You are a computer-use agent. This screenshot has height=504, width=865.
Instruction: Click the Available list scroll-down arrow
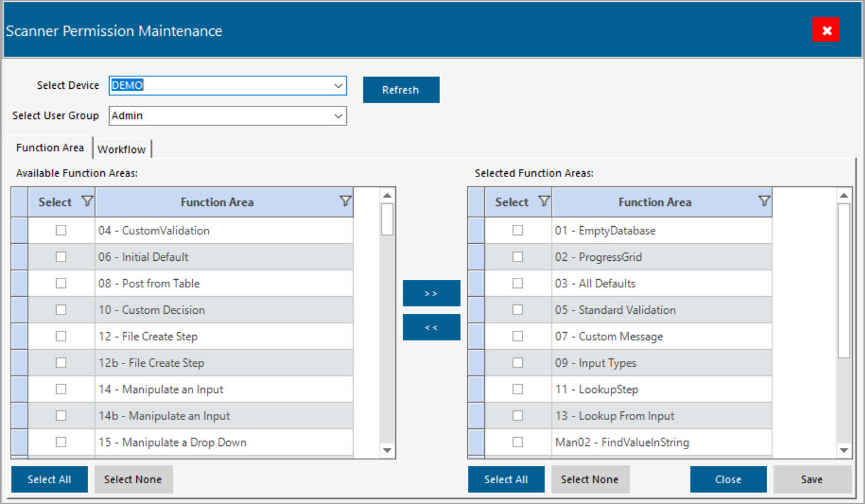(387, 450)
